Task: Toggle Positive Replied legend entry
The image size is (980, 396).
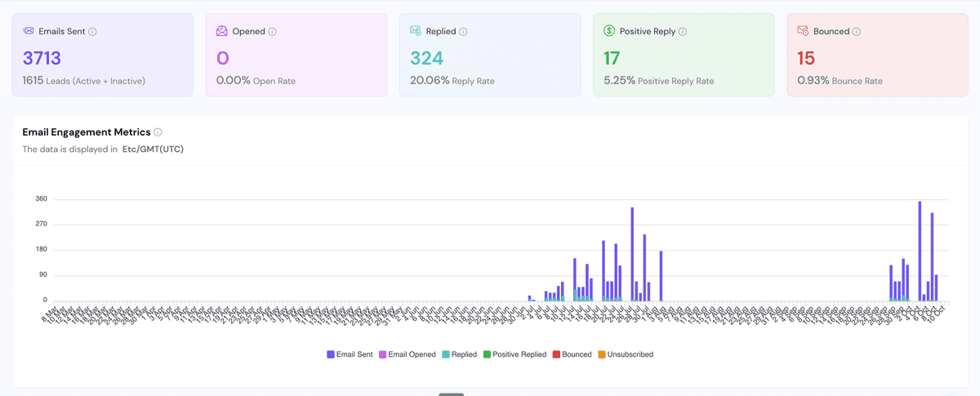Action: tap(514, 354)
